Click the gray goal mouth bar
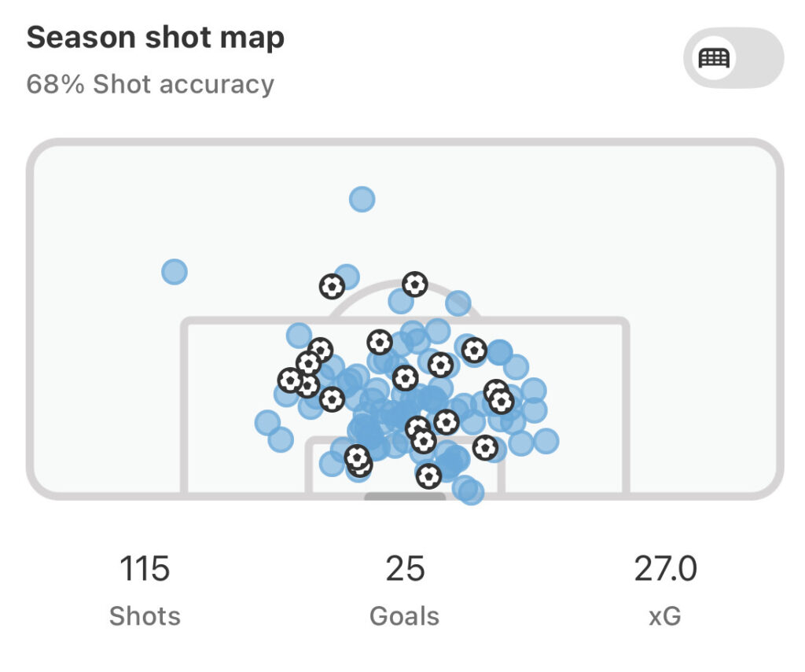Viewport: 805px width, 672px height. (405, 497)
